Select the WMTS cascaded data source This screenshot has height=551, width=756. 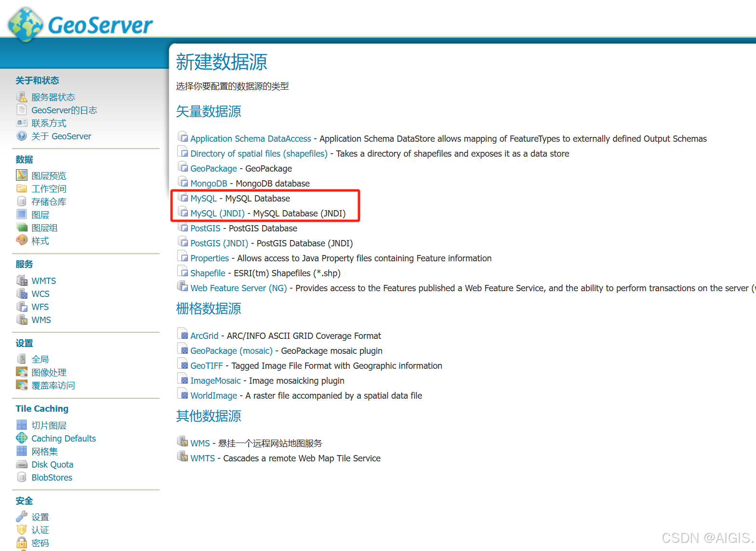tap(202, 458)
